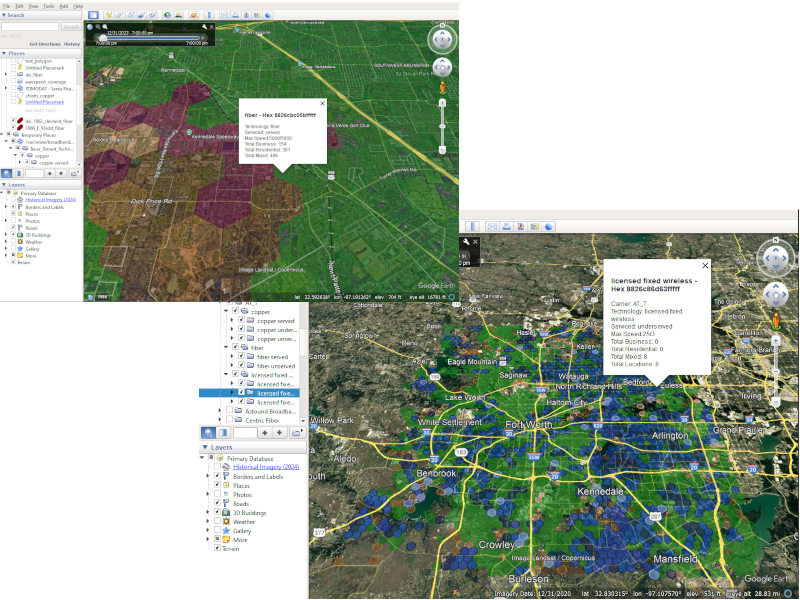The width and height of the screenshot is (800, 600).
Task: Click Street View pegman in lower window
Action: pos(776,321)
